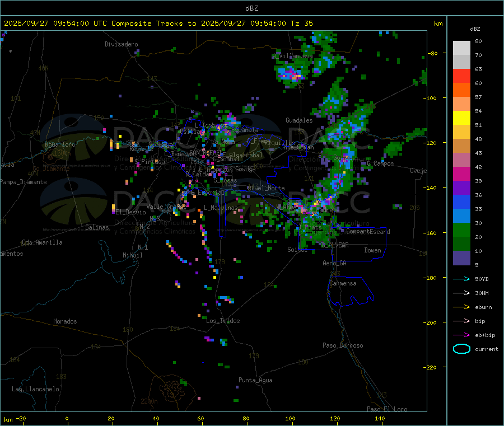Click the El_Desvio map label
Screen dimensions: 504x426
coord(131,212)
